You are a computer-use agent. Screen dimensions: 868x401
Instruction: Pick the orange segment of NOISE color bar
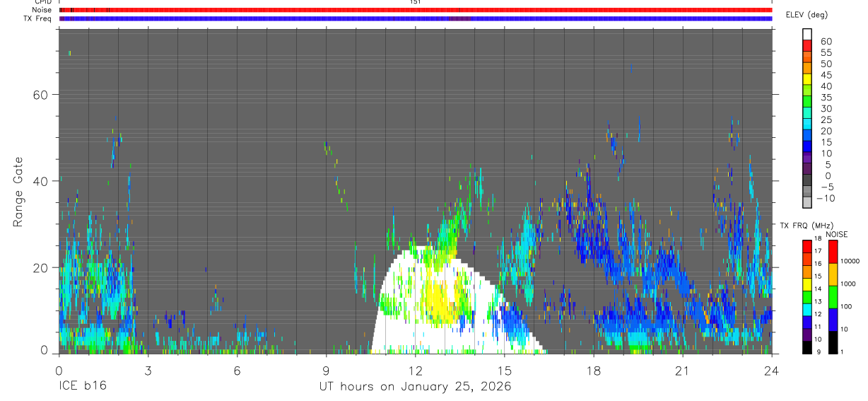click(x=833, y=274)
